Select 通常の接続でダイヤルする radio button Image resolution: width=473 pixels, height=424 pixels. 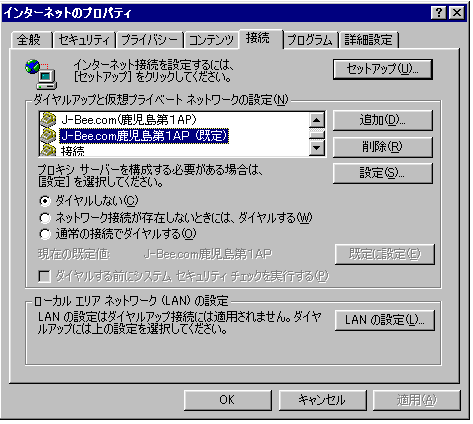point(45,234)
